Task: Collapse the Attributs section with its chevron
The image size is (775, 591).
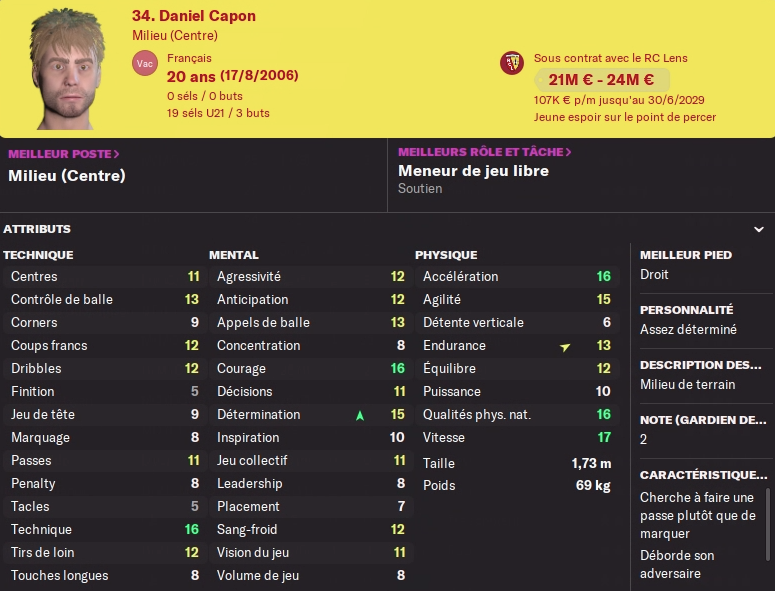Action: [x=759, y=229]
